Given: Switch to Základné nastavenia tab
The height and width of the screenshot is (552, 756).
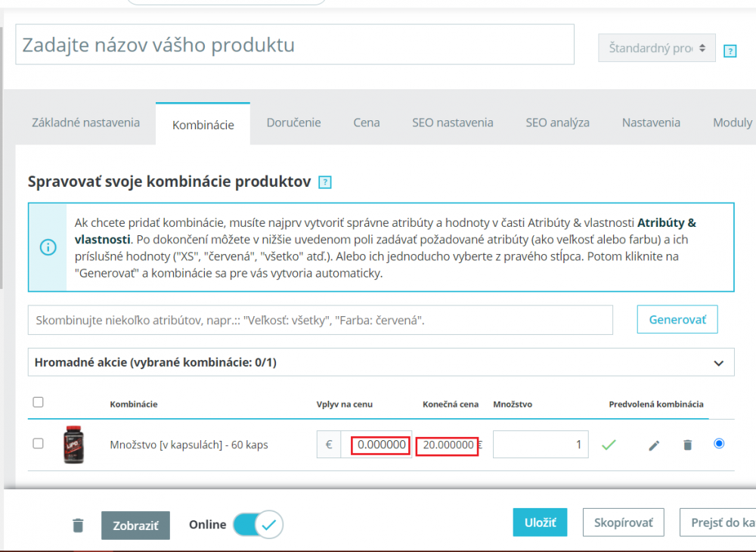Looking at the screenshot, I should [x=86, y=123].
